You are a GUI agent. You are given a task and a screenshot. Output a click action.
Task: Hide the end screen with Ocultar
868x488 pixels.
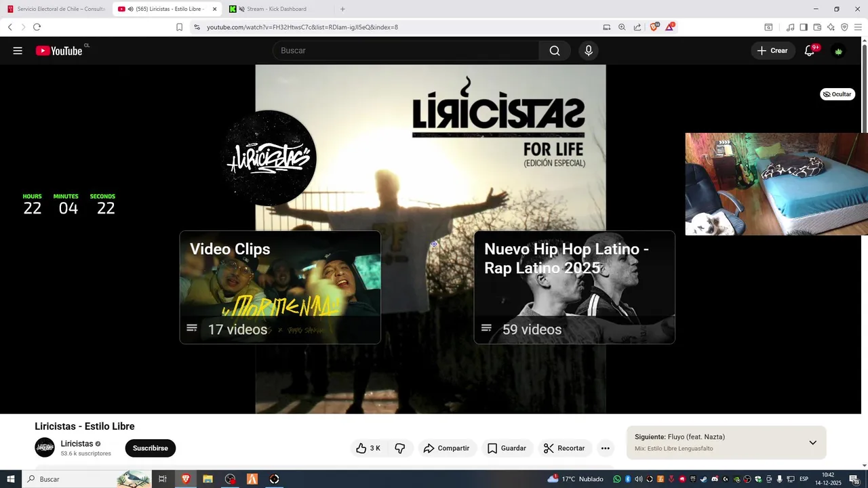tap(837, 94)
